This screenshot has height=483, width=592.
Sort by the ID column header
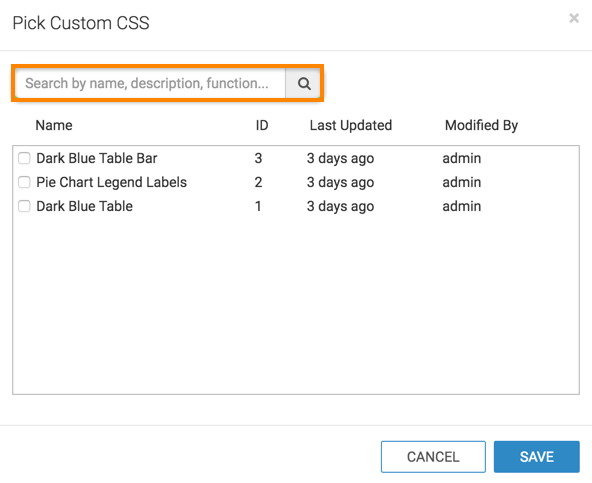coord(262,125)
